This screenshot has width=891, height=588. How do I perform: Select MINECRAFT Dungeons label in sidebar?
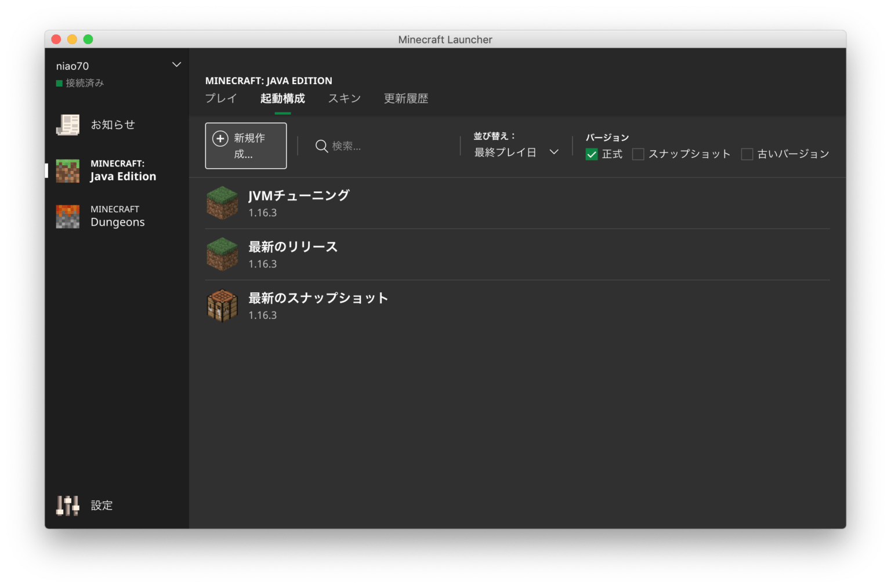[x=118, y=216]
